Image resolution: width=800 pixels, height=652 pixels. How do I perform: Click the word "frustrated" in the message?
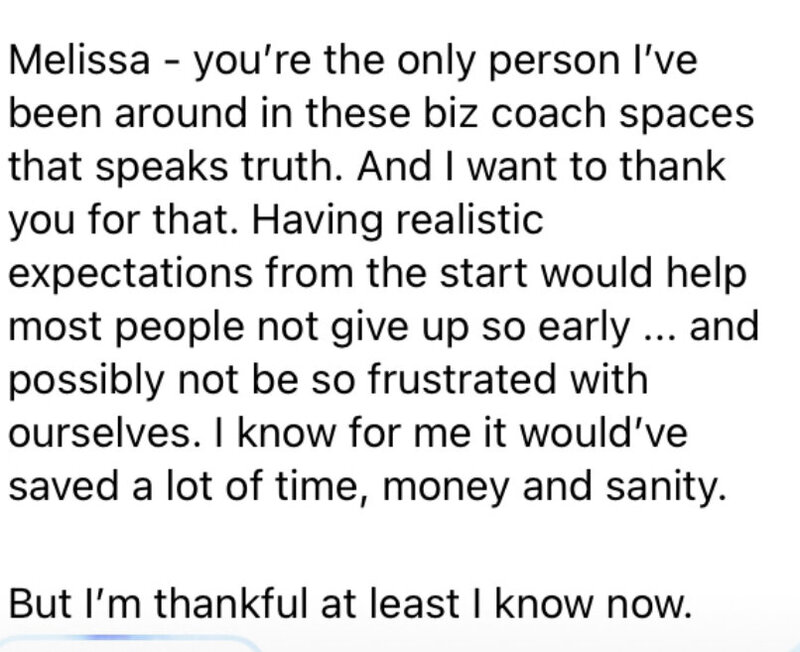(461, 380)
